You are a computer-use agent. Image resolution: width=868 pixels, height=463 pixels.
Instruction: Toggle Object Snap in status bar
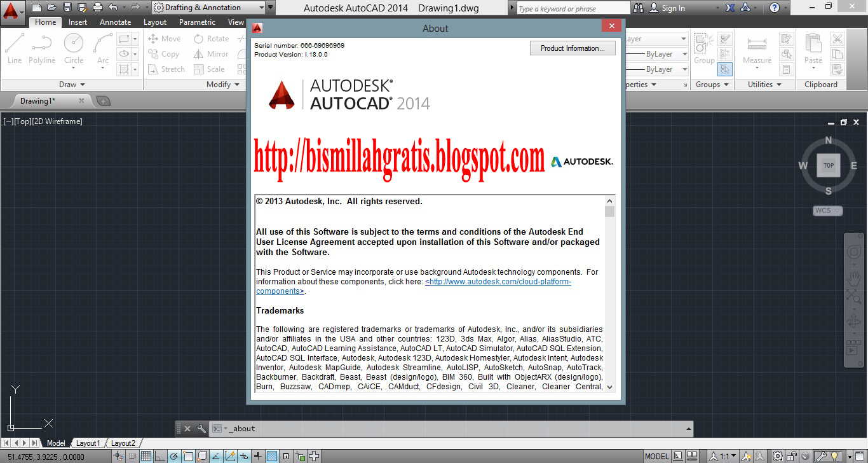pos(188,456)
